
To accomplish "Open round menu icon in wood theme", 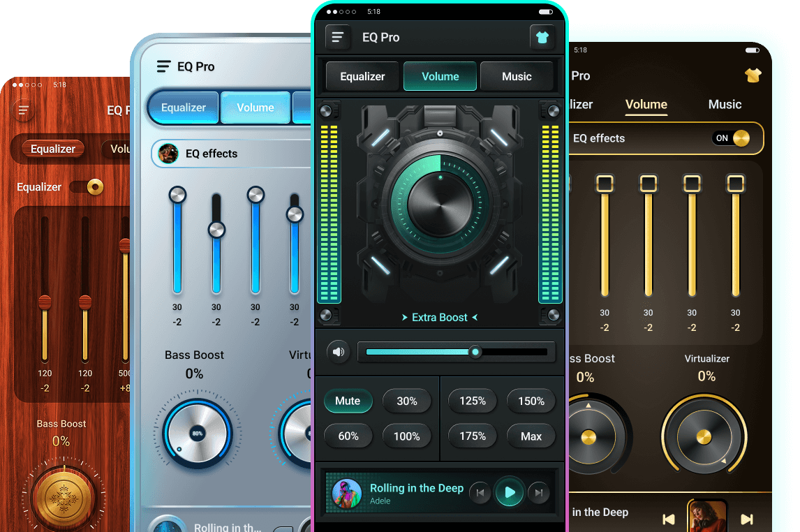I will [x=24, y=110].
